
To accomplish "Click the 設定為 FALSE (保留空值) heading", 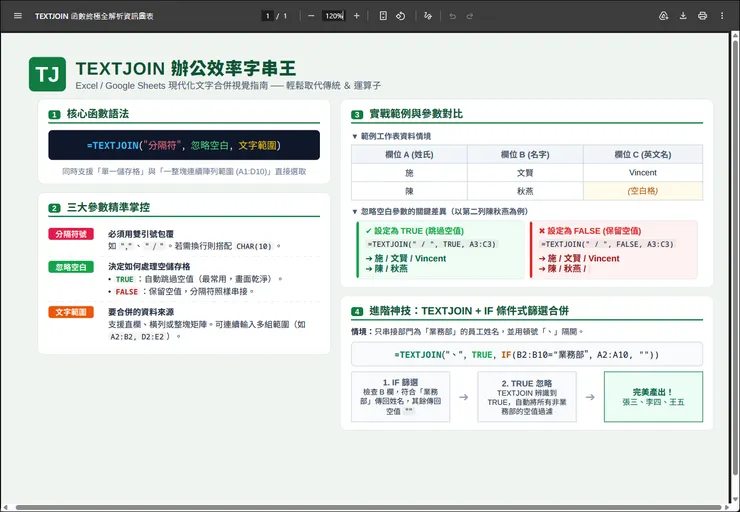I will 590,231.
